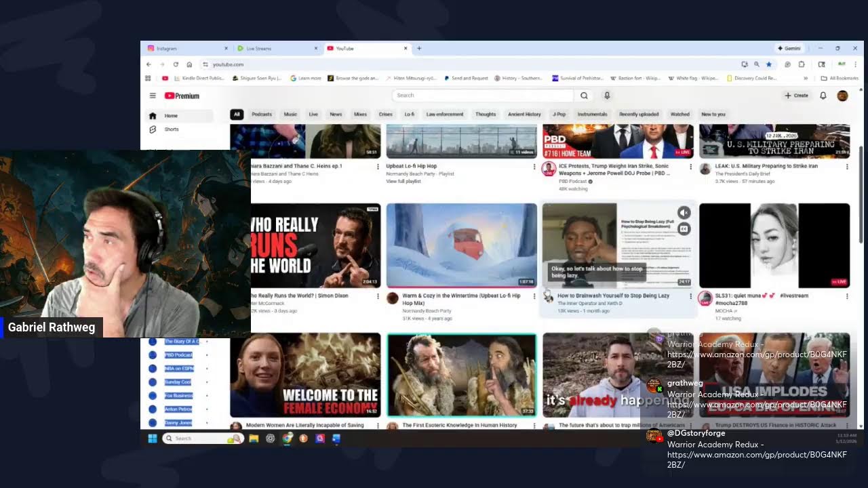The image size is (868, 488).
Task: Toggle captions on the hovered video preview
Action: pyautogui.click(x=684, y=229)
